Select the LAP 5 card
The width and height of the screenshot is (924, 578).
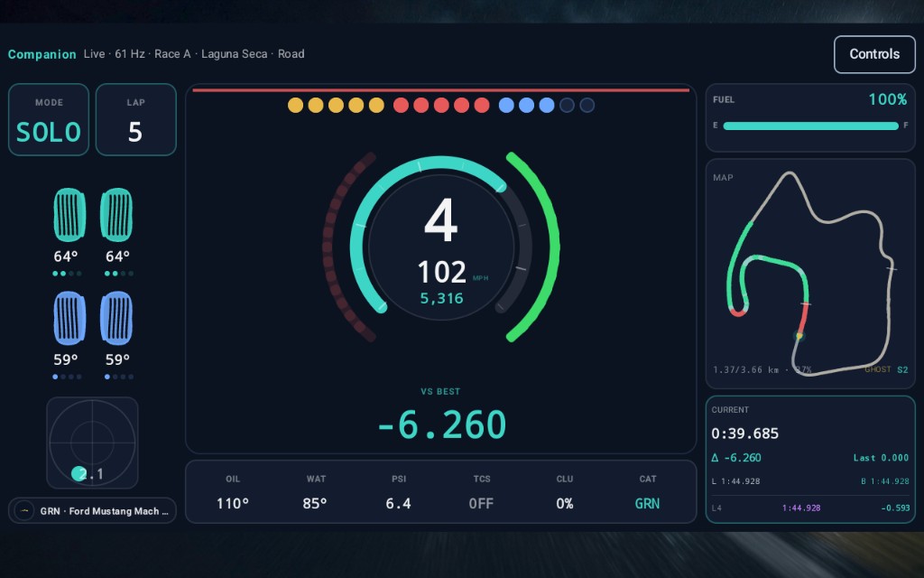135,120
